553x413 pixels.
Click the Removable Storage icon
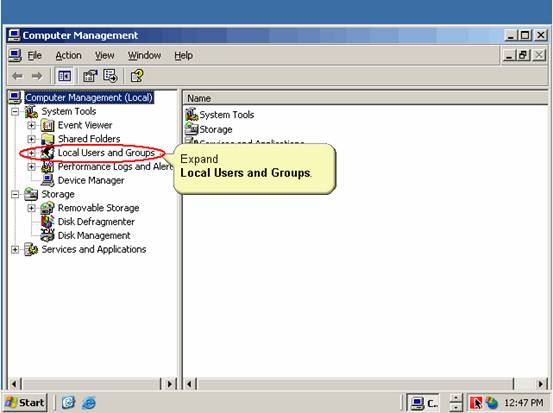click(x=48, y=208)
